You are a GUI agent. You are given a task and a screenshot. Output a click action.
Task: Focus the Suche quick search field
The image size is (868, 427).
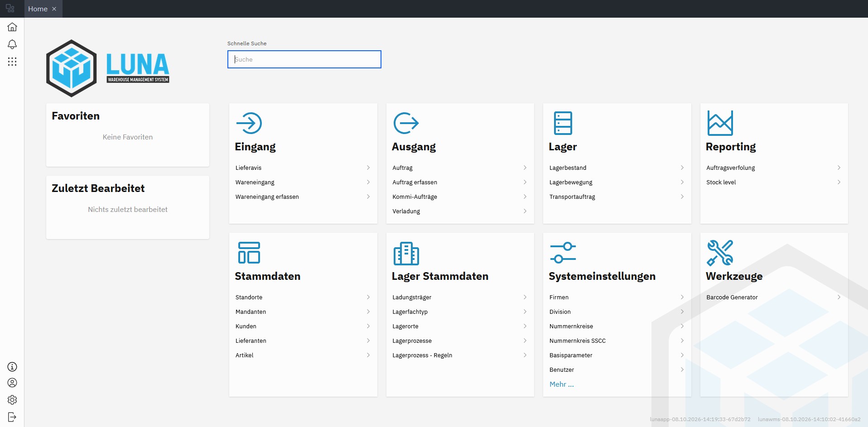point(304,59)
